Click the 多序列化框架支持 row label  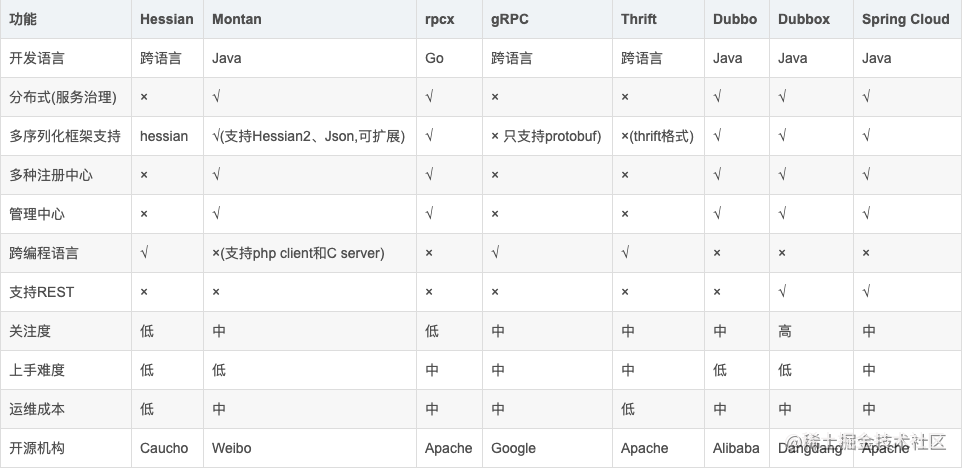pyautogui.click(x=64, y=136)
